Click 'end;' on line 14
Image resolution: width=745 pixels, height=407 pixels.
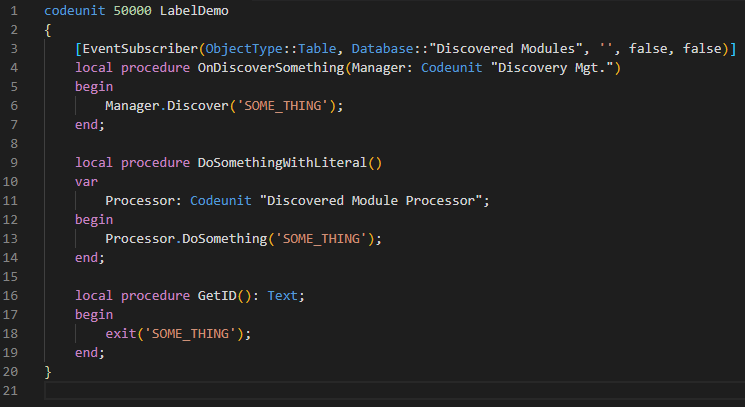point(90,257)
